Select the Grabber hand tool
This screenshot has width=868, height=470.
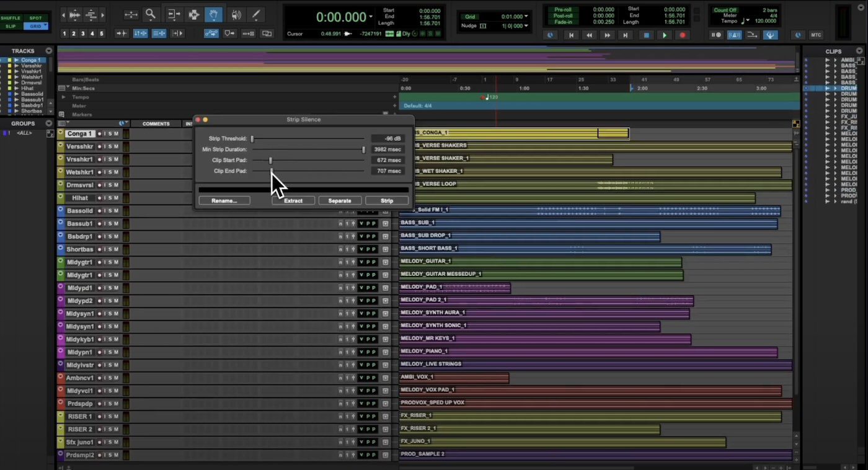(x=214, y=14)
